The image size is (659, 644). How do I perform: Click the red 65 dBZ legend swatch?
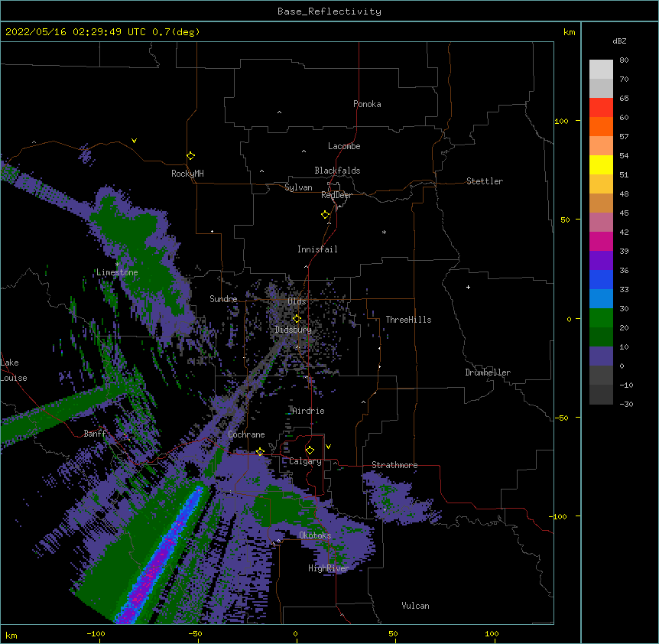(601, 108)
